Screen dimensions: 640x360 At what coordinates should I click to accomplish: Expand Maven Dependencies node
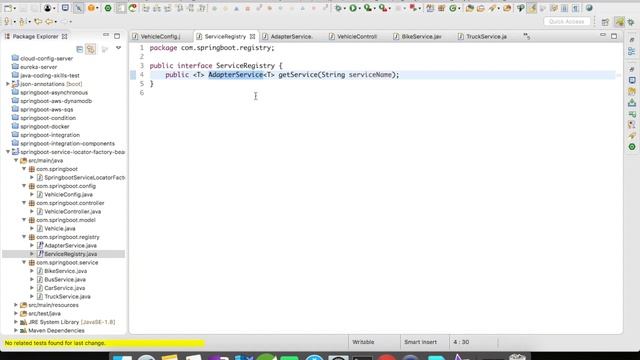tap(16, 331)
